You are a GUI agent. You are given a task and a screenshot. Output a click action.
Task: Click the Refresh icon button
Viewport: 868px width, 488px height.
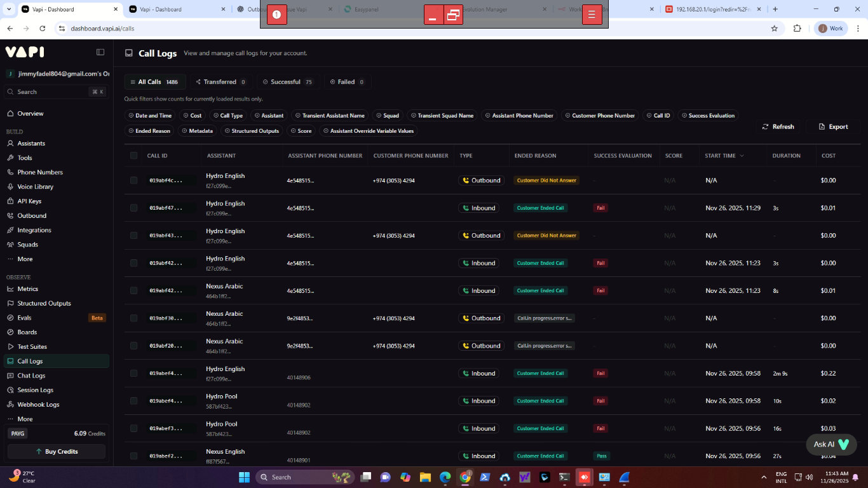tap(778, 126)
